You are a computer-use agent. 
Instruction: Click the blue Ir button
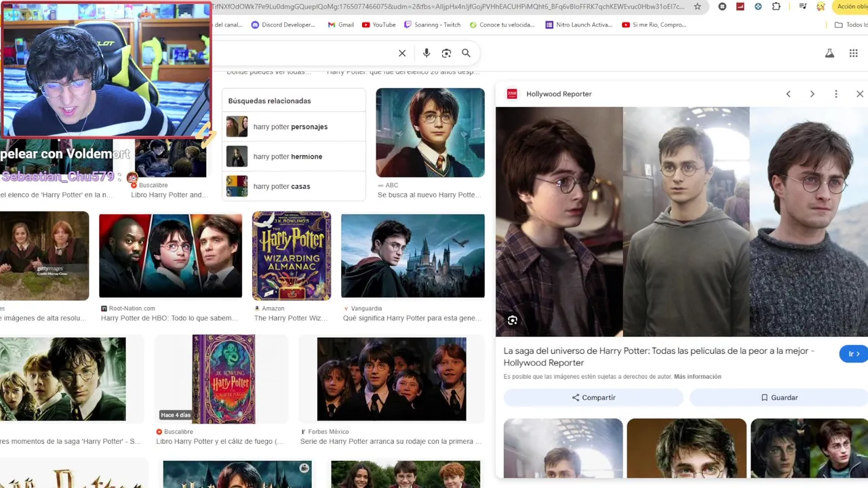pos(853,354)
